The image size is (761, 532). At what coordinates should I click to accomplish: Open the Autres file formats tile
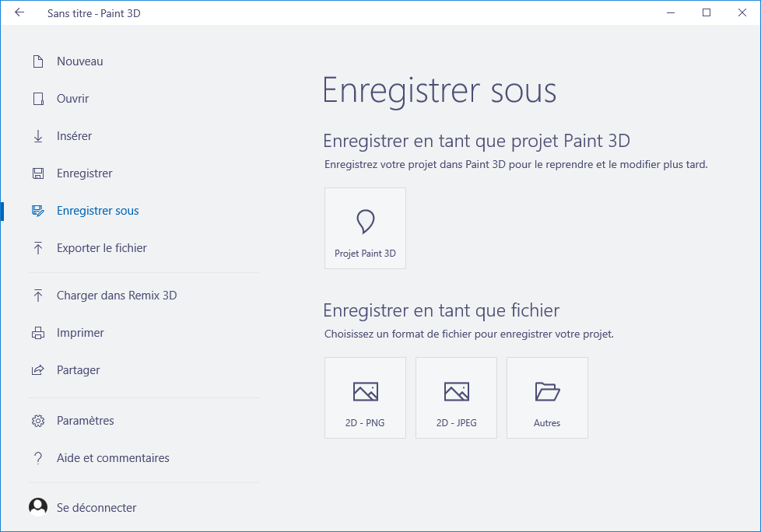coord(547,397)
